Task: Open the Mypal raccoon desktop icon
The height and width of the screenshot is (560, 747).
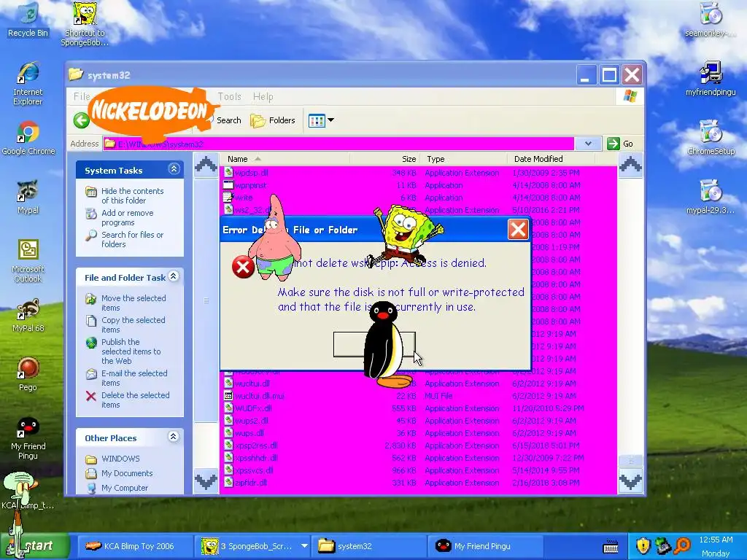Action: click(28, 197)
